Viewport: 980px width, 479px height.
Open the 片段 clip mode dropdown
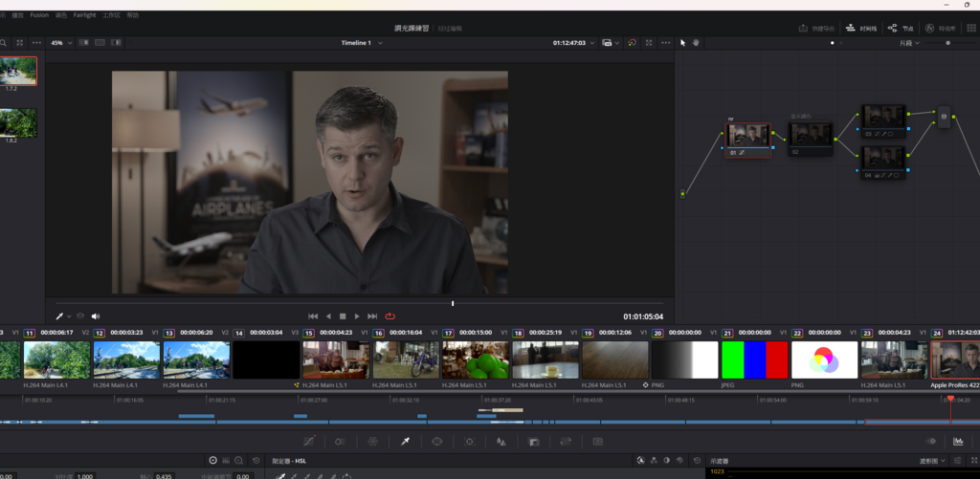pyautogui.click(x=909, y=43)
